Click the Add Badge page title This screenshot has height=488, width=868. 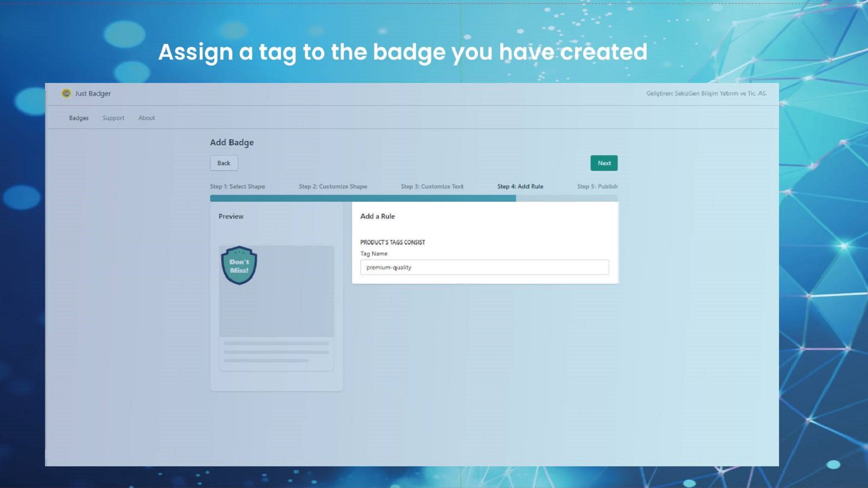(x=232, y=143)
